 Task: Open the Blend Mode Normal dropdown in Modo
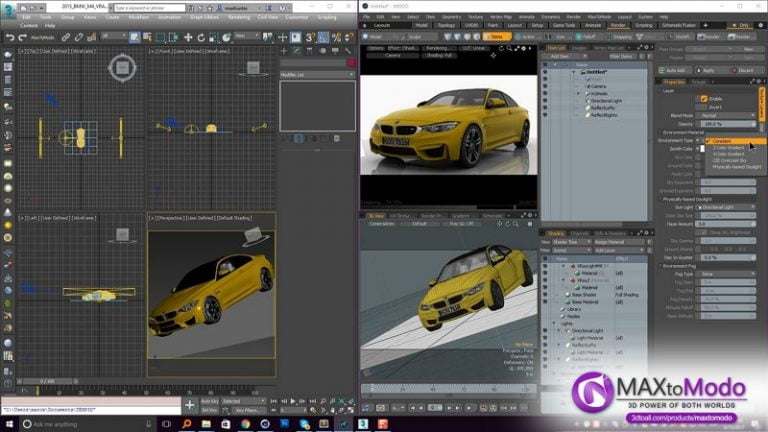pos(726,116)
